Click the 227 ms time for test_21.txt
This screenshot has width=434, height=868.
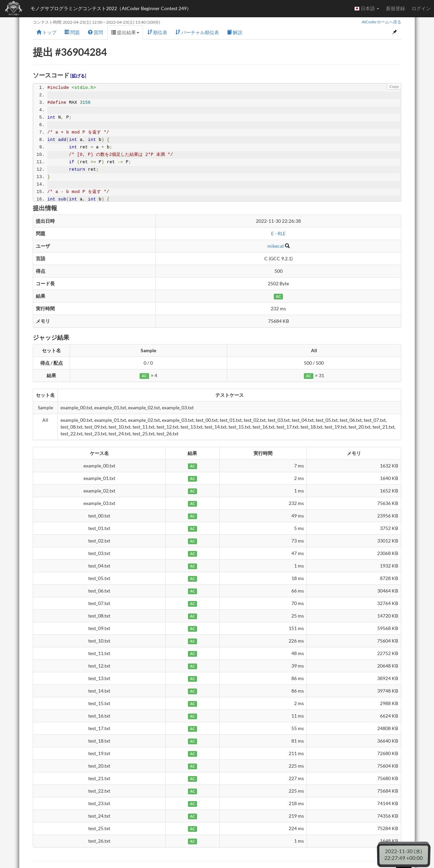tap(296, 778)
